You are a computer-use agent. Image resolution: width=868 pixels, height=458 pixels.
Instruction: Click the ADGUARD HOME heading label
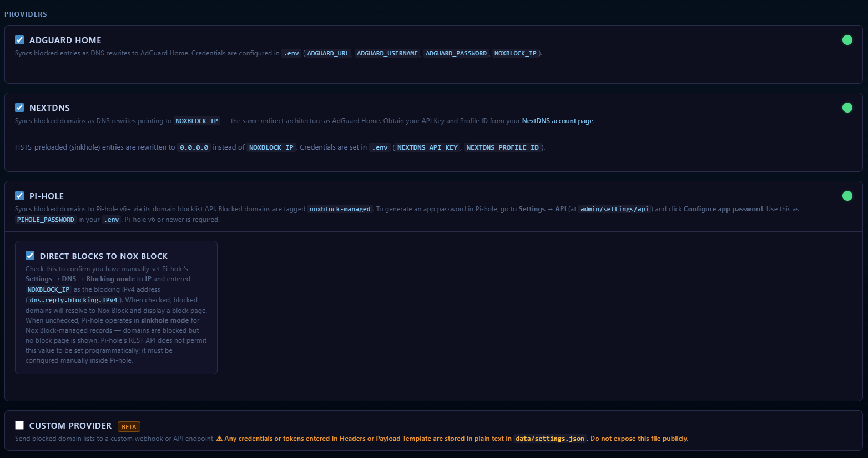click(65, 40)
